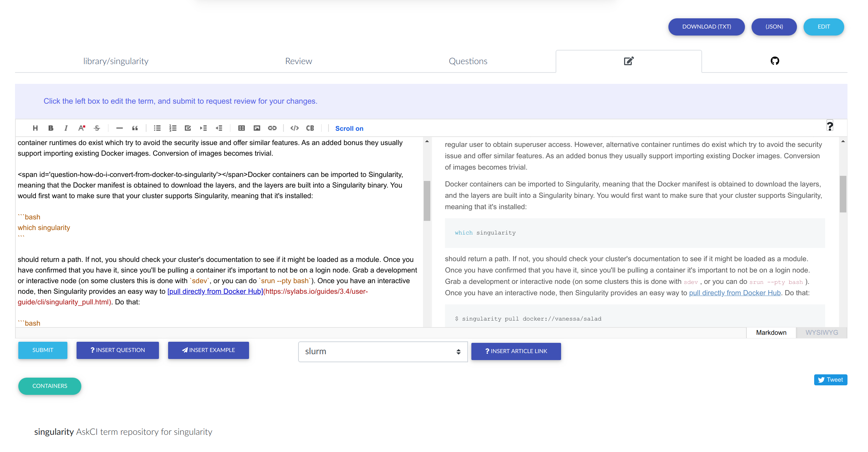Click the singularity repository footer link
Viewport: 868px width, 452px height.
coord(54,432)
